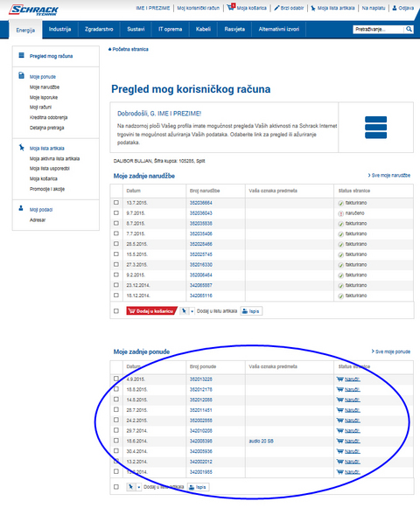Screen dimensions: 420x508
Task: Open Moje narudžbe in the sidebar
Action: click(x=45, y=87)
